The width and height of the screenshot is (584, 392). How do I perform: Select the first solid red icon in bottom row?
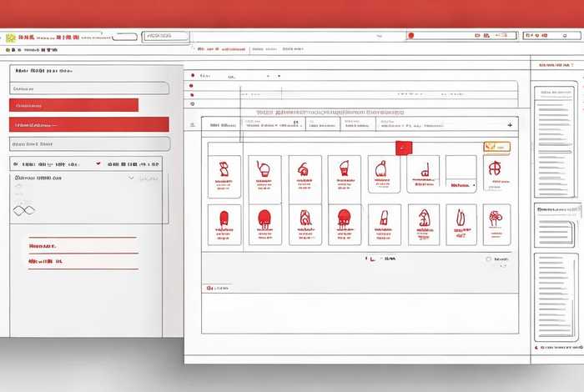pyautogui.click(x=224, y=224)
